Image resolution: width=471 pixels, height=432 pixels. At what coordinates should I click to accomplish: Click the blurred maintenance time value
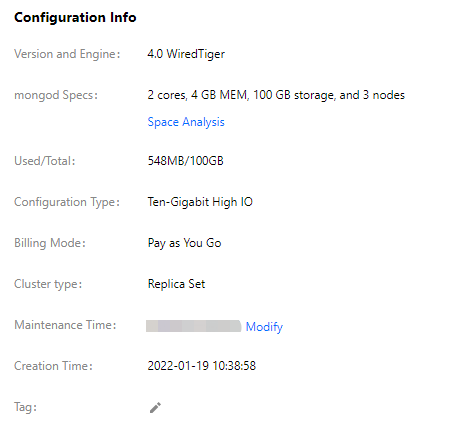pyautogui.click(x=194, y=326)
